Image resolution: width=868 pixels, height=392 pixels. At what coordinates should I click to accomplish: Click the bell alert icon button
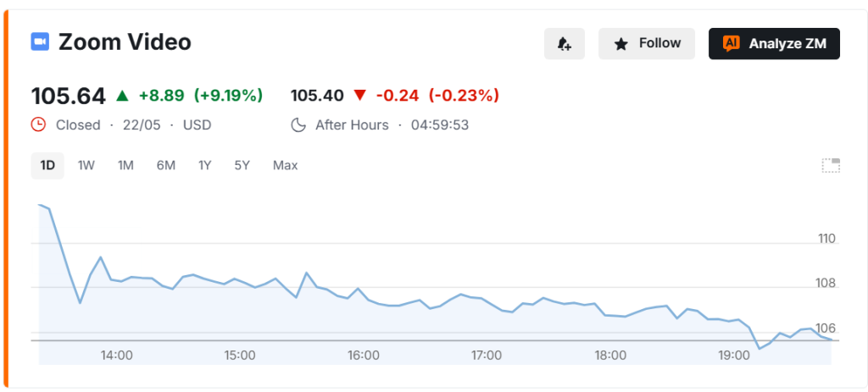point(564,44)
